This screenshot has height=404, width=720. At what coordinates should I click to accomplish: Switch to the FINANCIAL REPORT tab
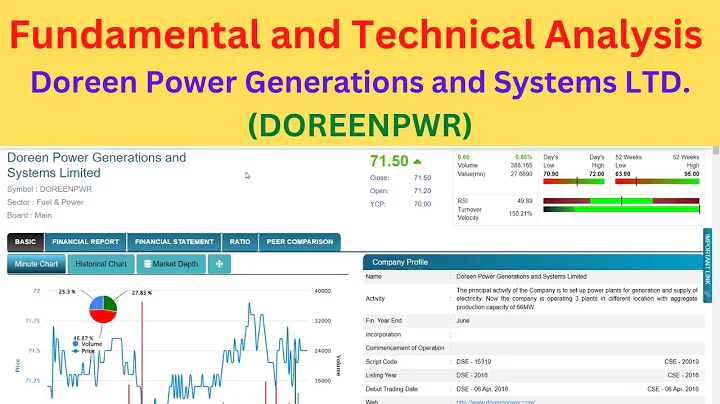click(85, 242)
